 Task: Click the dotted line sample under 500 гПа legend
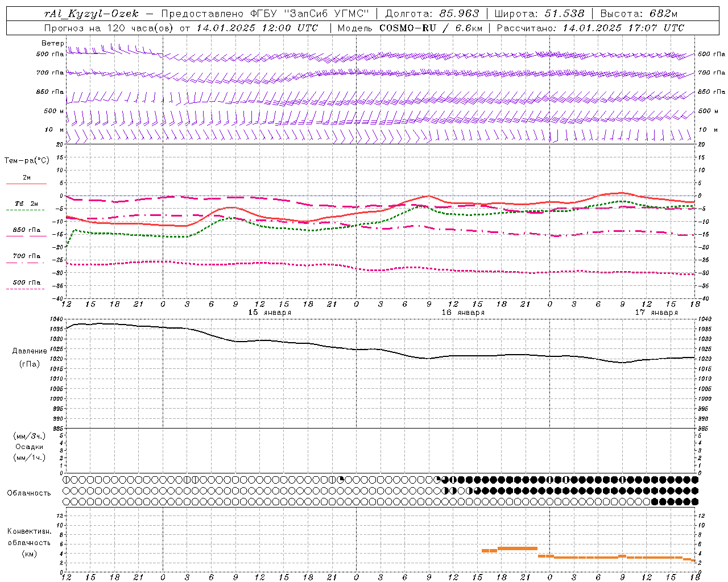coord(26,289)
